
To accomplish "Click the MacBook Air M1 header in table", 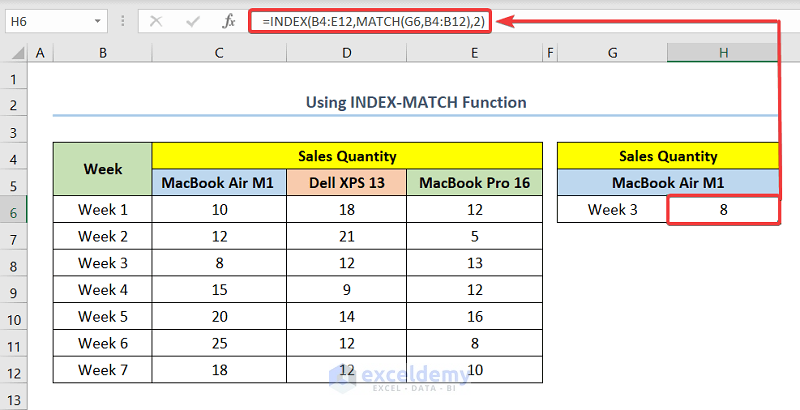I will (x=219, y=183).
